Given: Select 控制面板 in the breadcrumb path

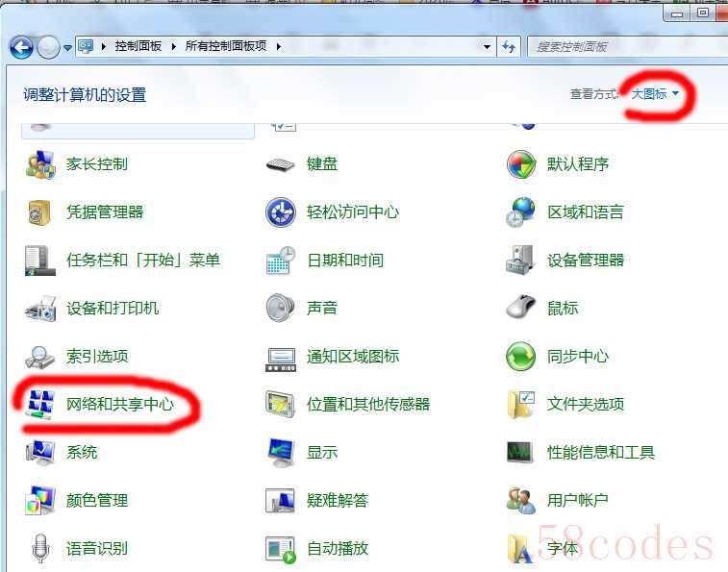Looking at the screenshot, I should click(x=138, y=46).
